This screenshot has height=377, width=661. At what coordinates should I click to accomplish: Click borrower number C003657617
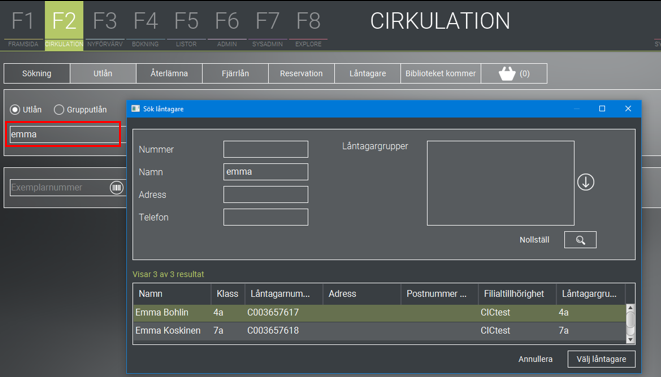point(273,312)
